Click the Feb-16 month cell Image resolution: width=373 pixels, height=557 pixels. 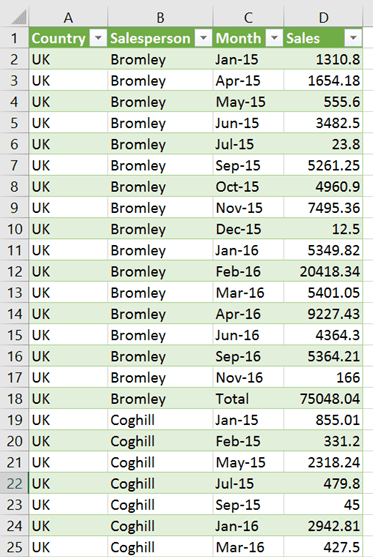(x=248, y=271)
